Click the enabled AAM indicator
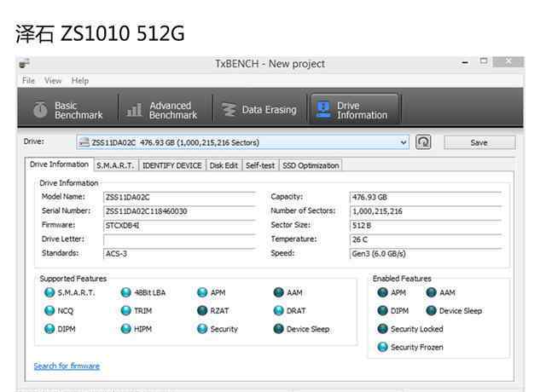Screen dimensions: 546x392 pyautogui.click(x=432, y=292)
